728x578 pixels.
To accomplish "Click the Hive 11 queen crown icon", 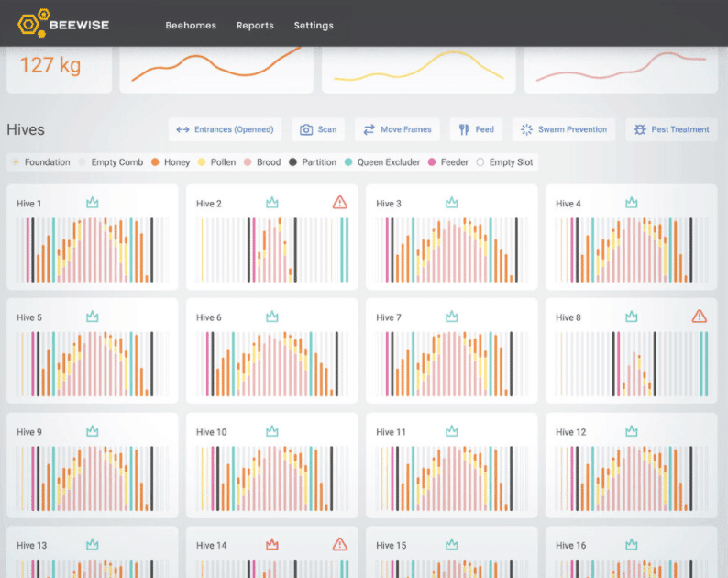I will (452, 431).
